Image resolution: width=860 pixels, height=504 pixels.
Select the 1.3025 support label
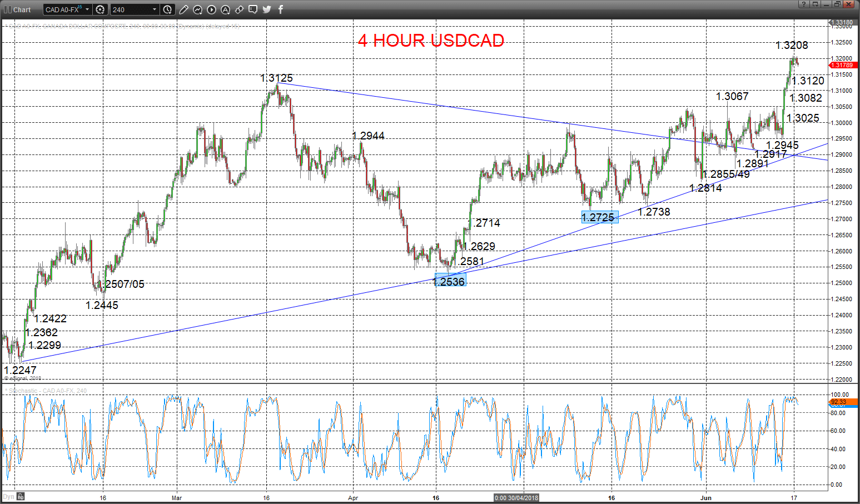click(x=803, y=118)
